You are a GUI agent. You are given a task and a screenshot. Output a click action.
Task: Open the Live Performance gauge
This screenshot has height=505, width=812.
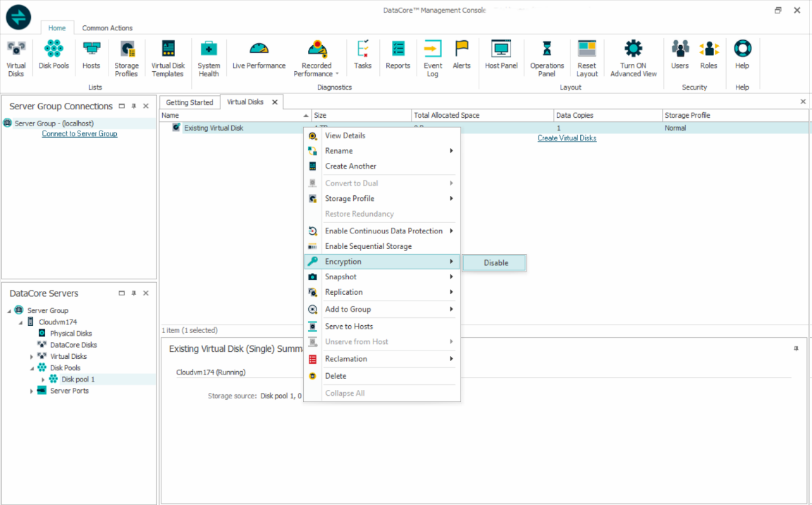259,56
